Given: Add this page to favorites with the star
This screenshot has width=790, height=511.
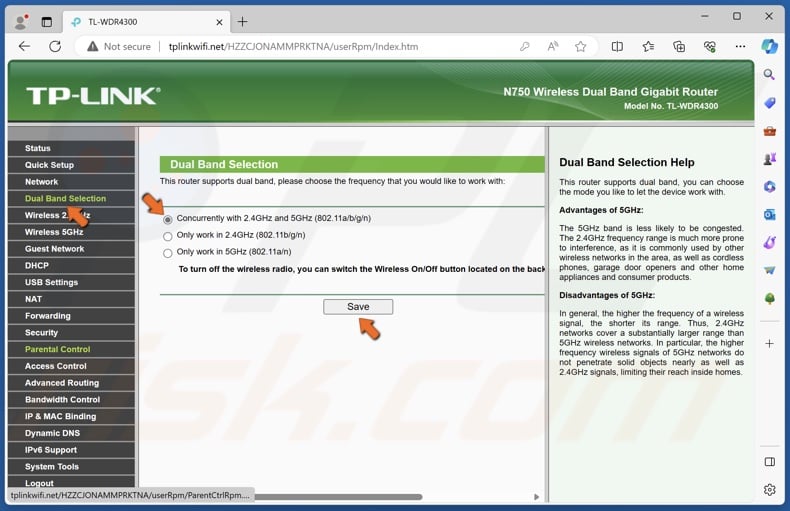Looking at the screenshot, I should click(581, 46).
